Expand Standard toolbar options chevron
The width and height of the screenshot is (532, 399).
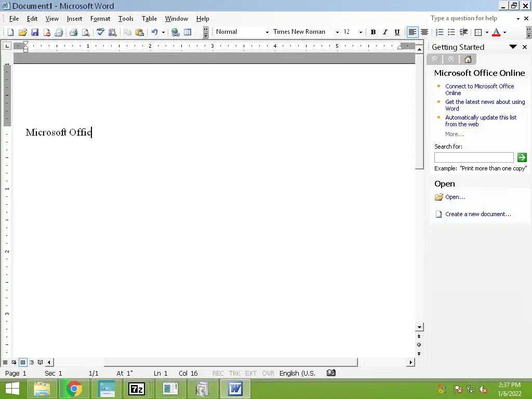(206, 32)
